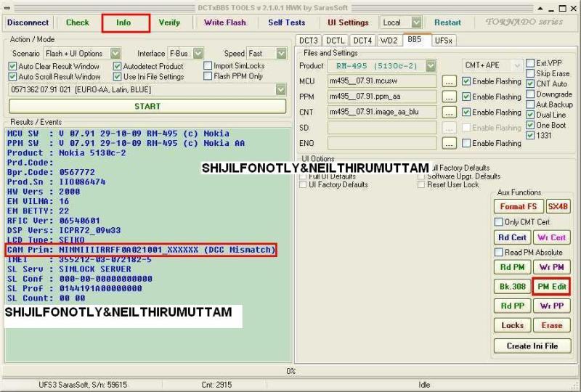Viewport: 581px width, 392px height.
Task: Toggle Auto Clear Result Window checkbox
Action: (12, 66)
